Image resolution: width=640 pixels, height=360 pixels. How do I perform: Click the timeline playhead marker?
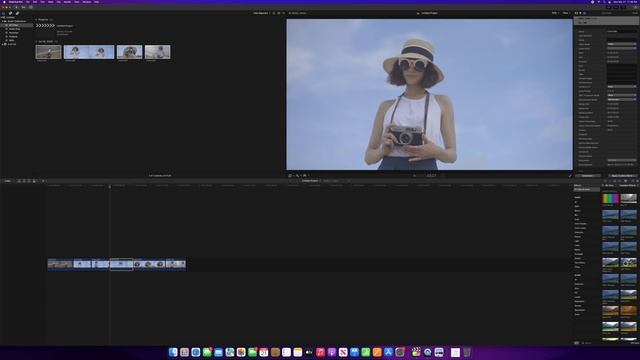[x=109, y=187]
